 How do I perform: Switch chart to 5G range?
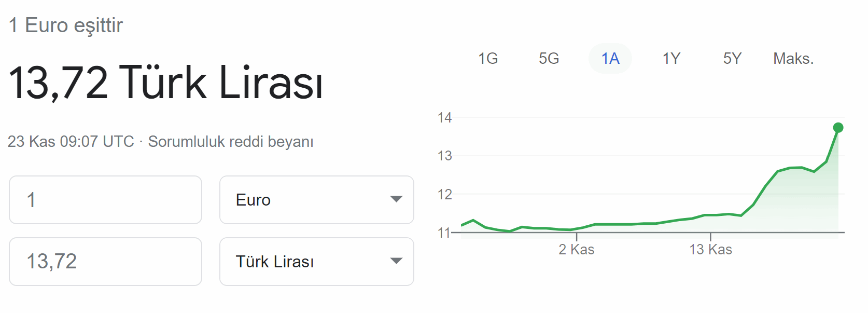click(549, 59)
